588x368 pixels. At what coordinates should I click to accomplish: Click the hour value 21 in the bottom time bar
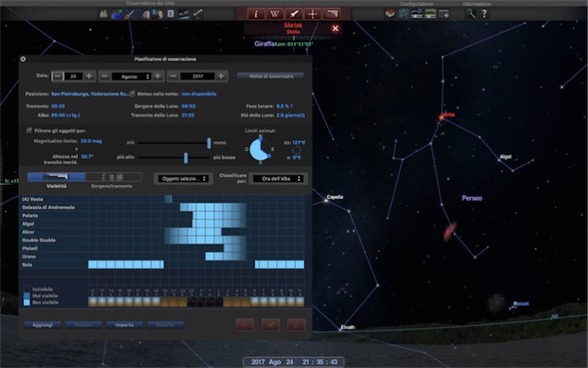point(306,362)
